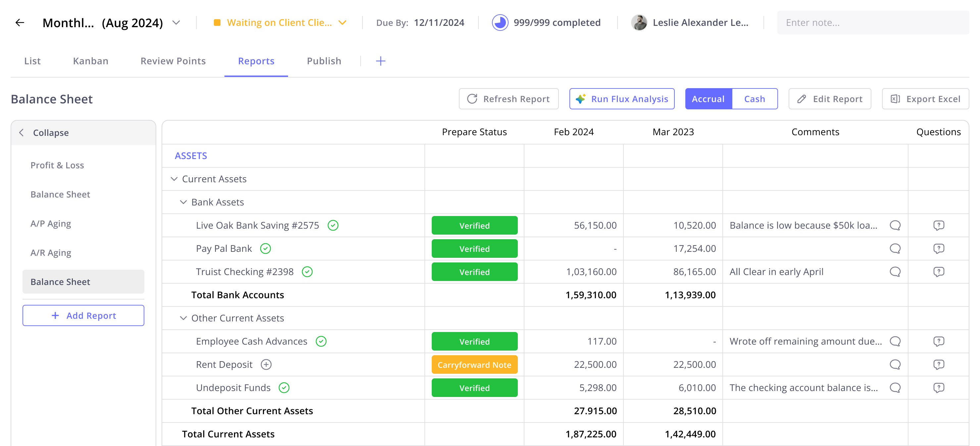Open the circular progress completion indicator
980x446 pixels.
[500, 23]
